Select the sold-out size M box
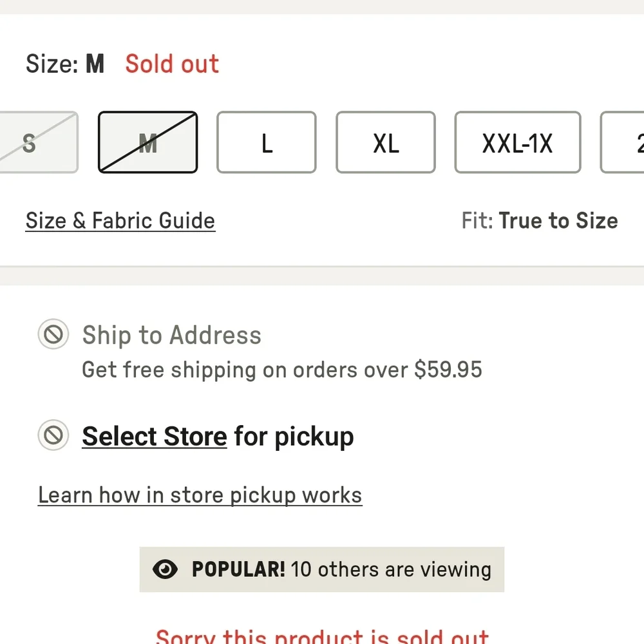 [x=148, y=142]
